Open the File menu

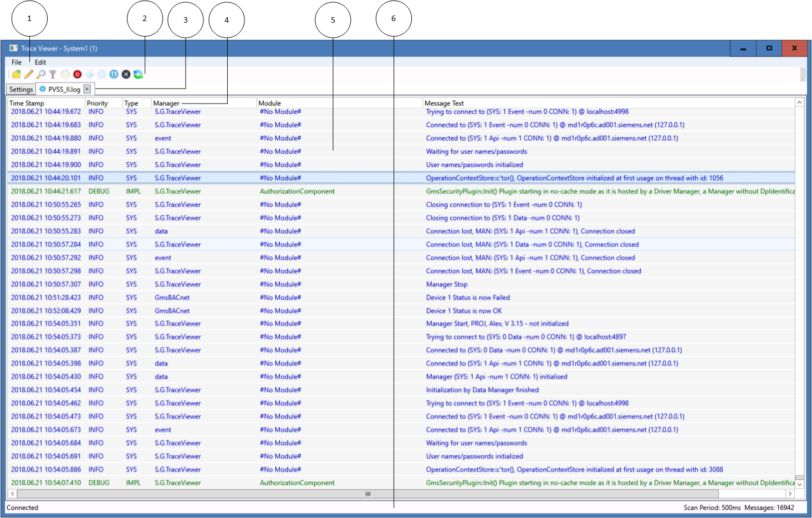pos(17,62)
